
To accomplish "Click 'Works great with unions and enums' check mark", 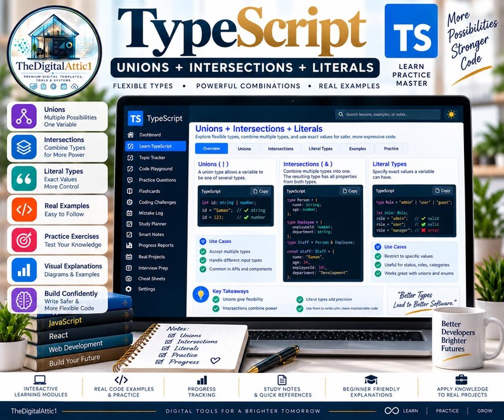I will [378, 273].
